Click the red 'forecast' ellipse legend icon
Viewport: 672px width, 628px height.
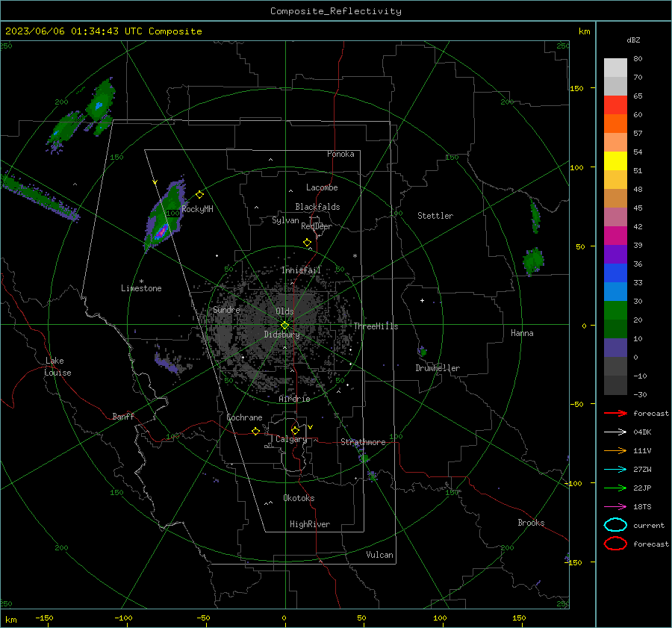click(x=615, y=544)
